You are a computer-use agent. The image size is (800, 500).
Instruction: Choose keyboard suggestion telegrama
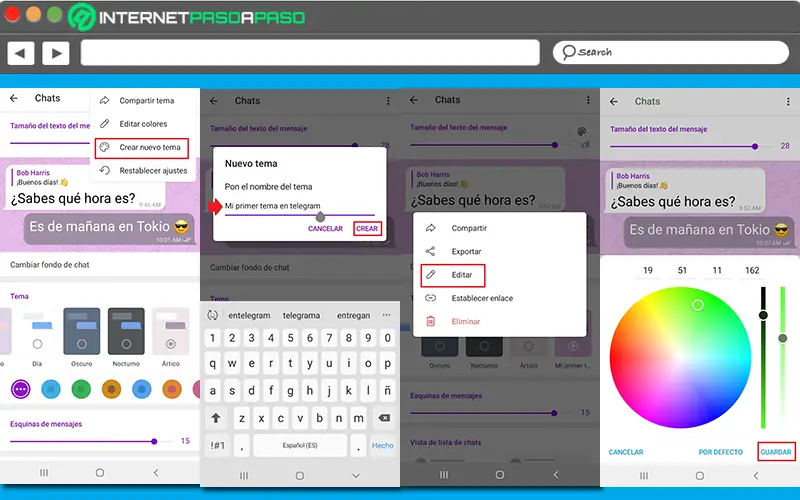click(301, 315)
